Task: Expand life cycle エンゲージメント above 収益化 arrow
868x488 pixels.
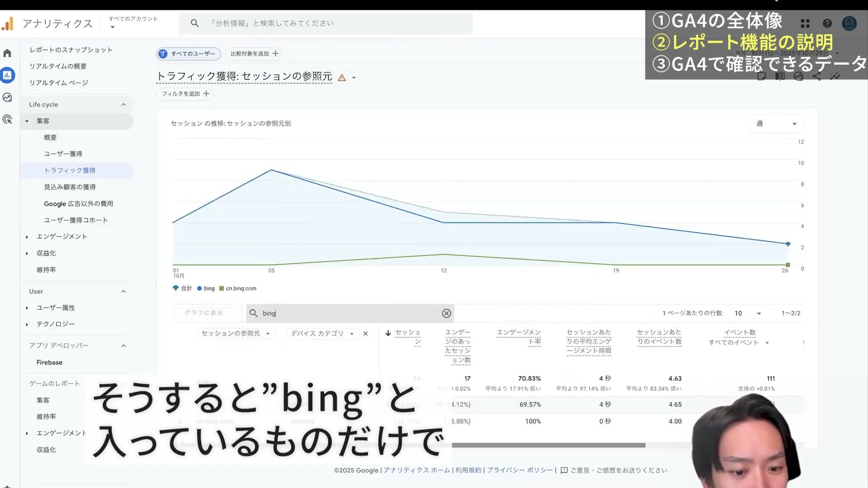Action: pyautogui.click(x=27, y=237)
